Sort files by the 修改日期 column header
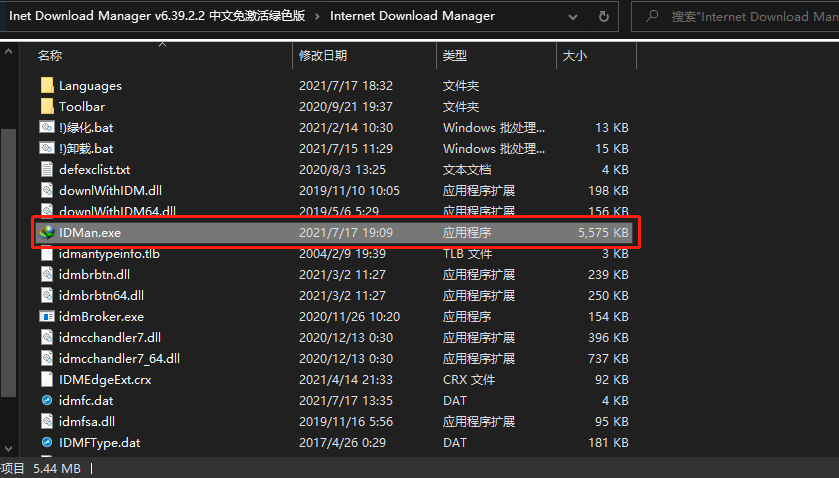839x478 pixels. (x=323, y=55)
